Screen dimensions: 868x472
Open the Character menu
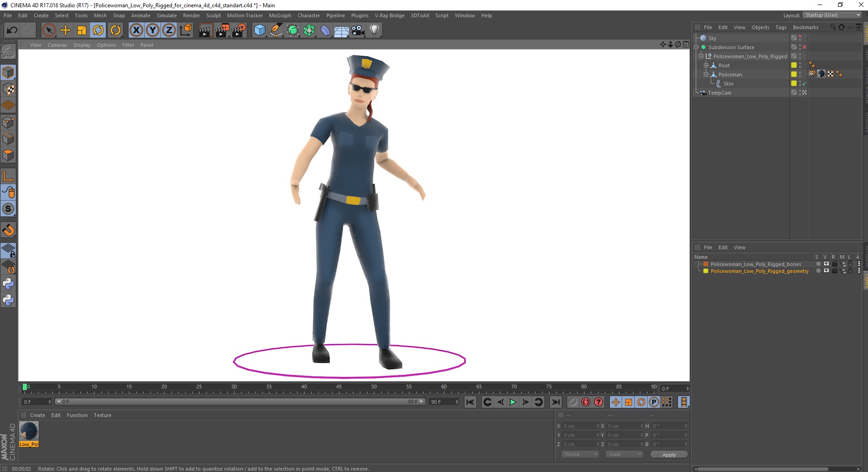click(x=309, y=15)
